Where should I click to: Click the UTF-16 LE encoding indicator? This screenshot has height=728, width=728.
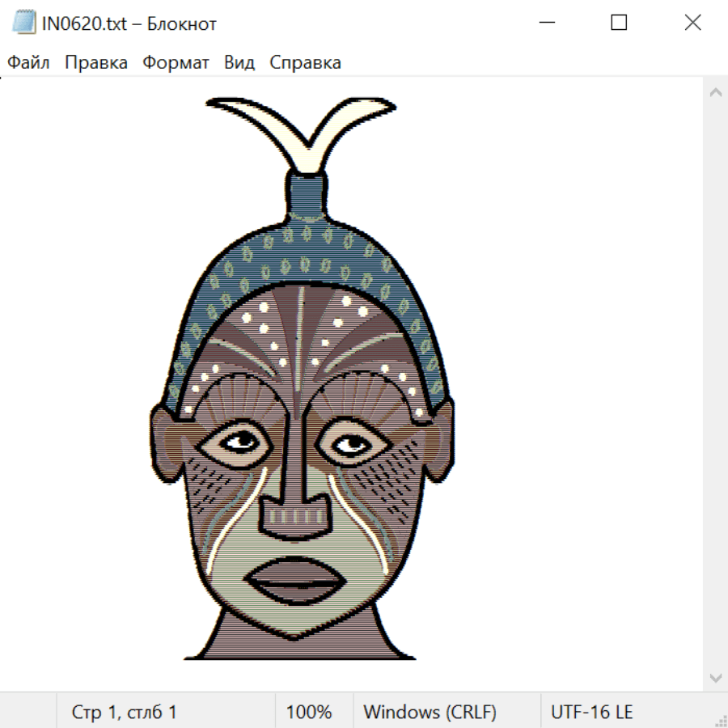(591, 712)
